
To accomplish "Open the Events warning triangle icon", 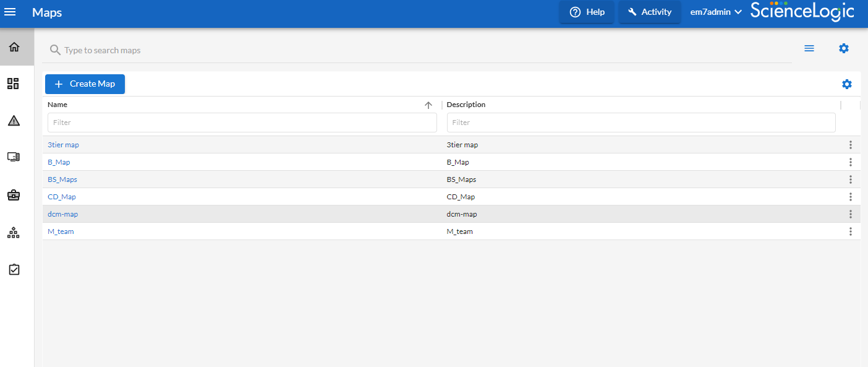I will 14,121.
